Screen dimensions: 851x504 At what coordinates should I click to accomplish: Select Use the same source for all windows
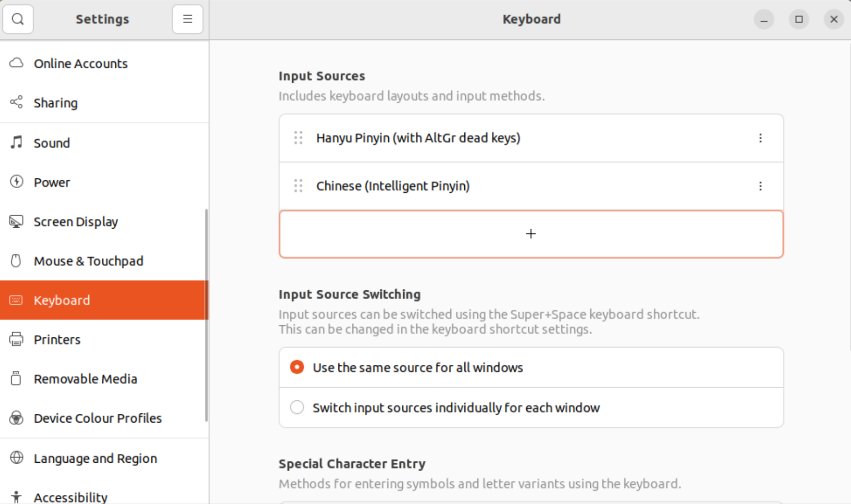[x=297, y=367]
